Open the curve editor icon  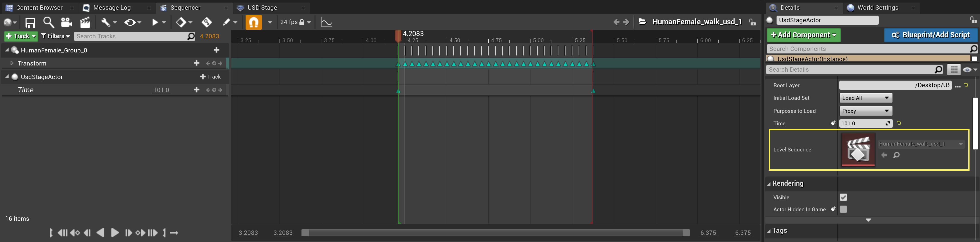[326, 23]
